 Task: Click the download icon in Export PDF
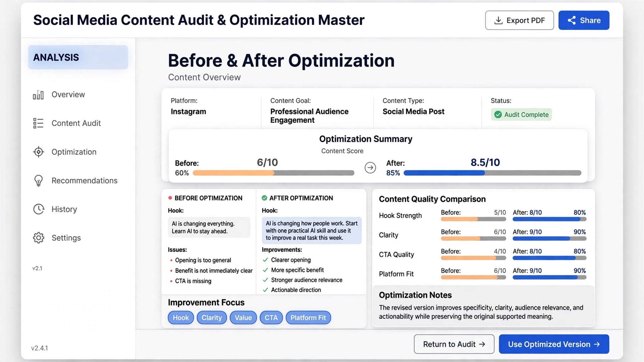[x=498, y=20]
